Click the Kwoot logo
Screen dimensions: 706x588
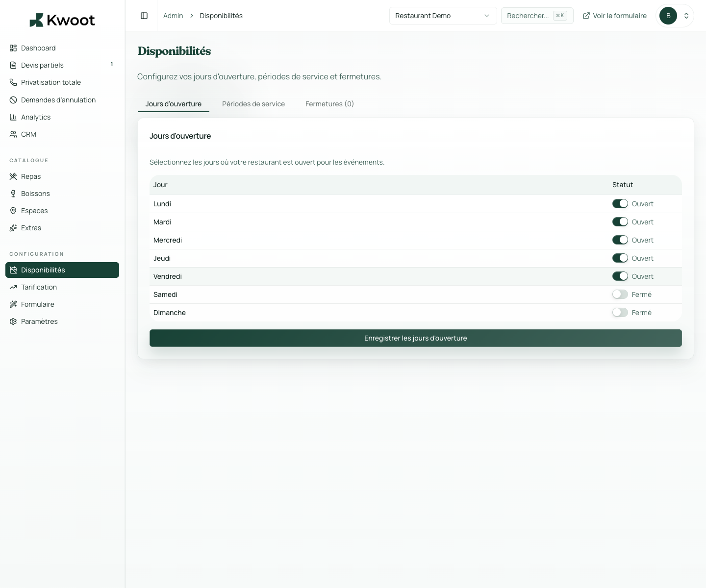tap(62, 20)
